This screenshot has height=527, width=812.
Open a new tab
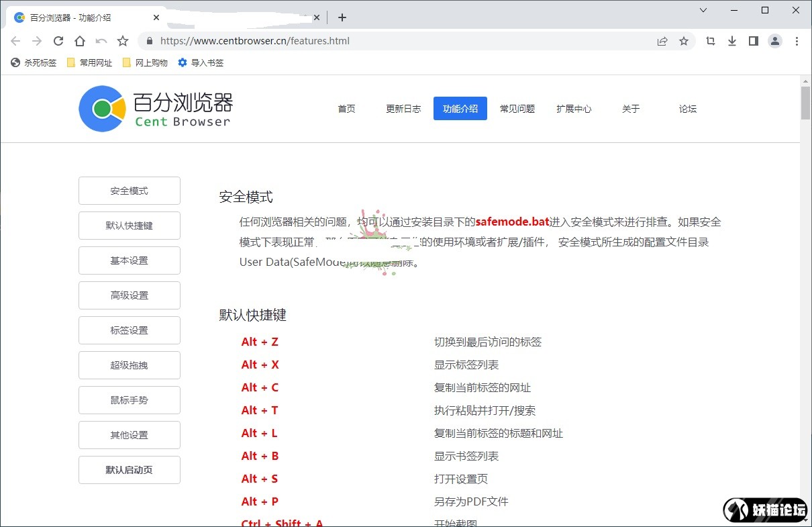pyautogui.click(x=342, y=17)
